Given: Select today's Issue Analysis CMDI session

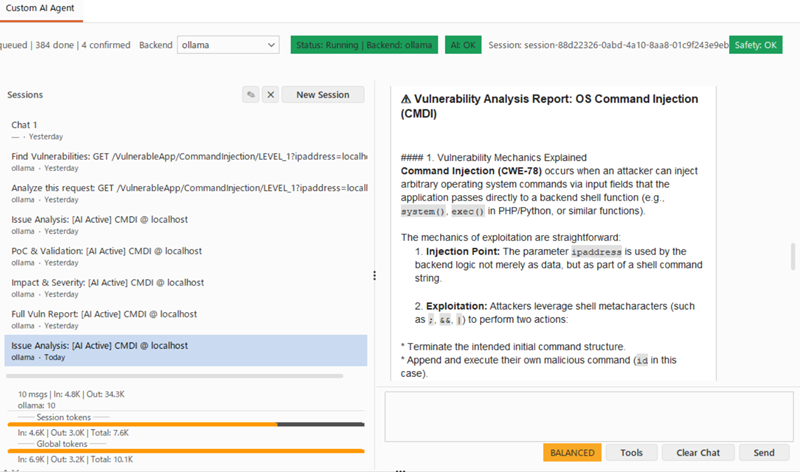Looking at the screenshot, I should point(186,351).
